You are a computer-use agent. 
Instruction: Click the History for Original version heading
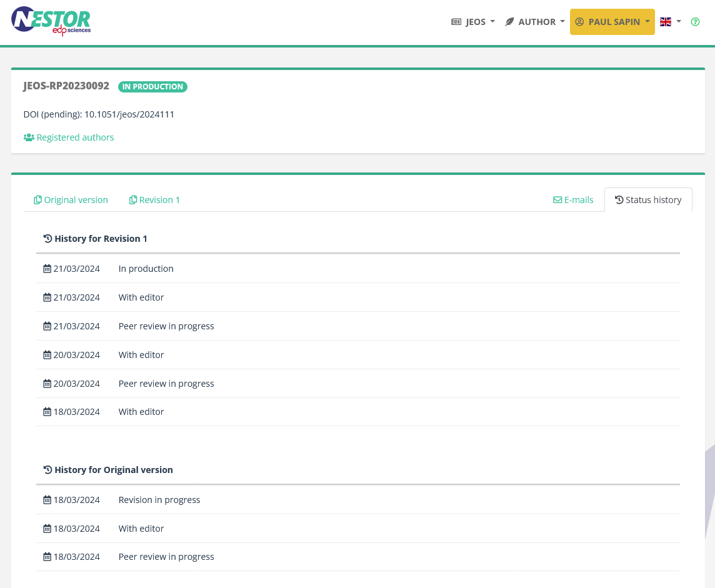114,469
